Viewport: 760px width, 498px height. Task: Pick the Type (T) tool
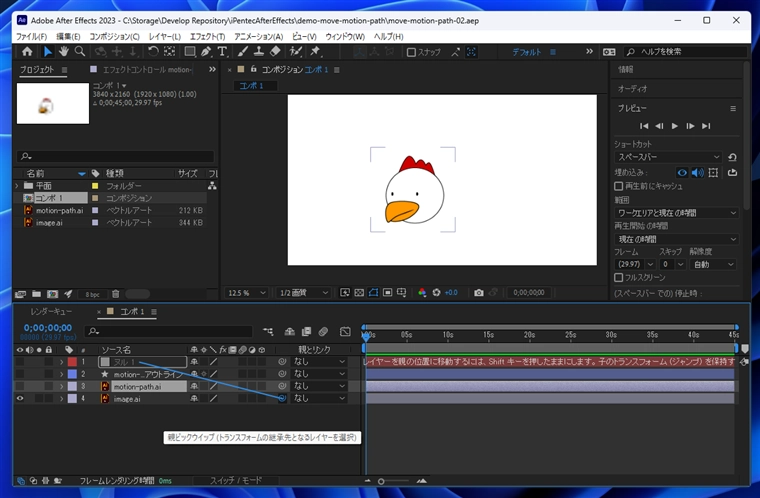click(223, 52)
